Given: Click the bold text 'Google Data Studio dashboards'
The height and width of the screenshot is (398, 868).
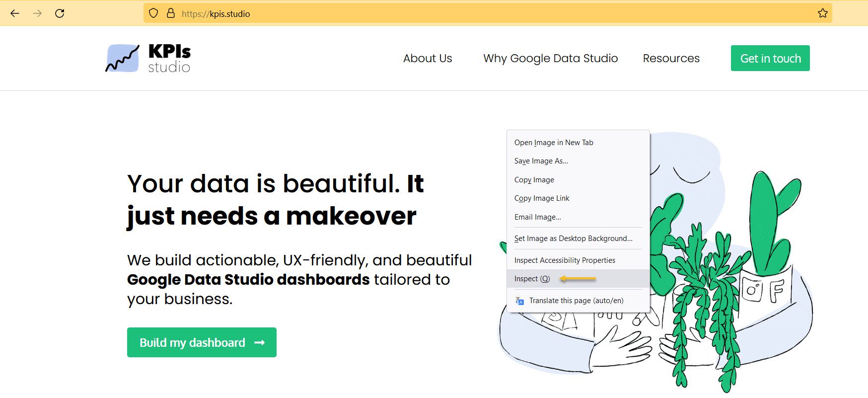Looking at the screenshot, I should tap(248, 280).
